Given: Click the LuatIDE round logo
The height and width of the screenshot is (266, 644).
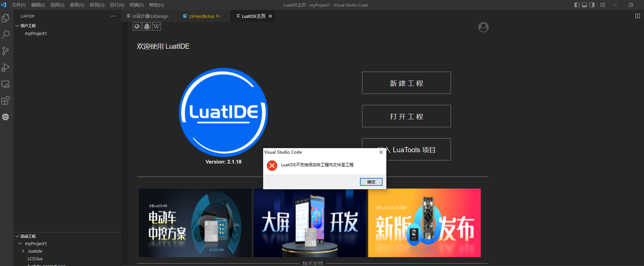Looking at the screenshot, I should (x=224, y=112).
